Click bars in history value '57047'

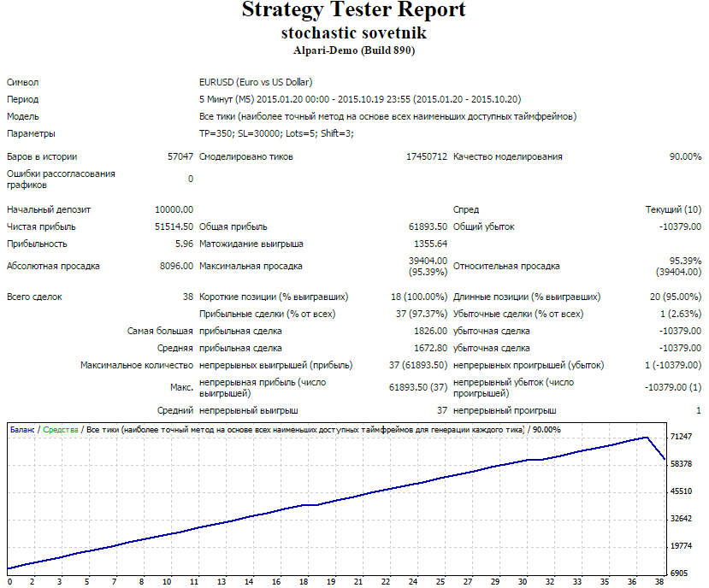point(180,157)
